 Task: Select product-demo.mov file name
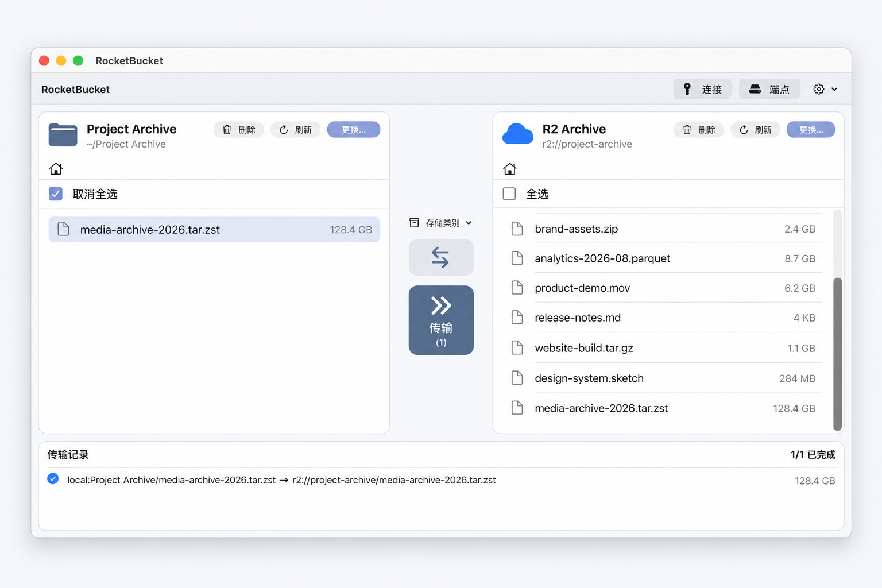pos(582,288)
